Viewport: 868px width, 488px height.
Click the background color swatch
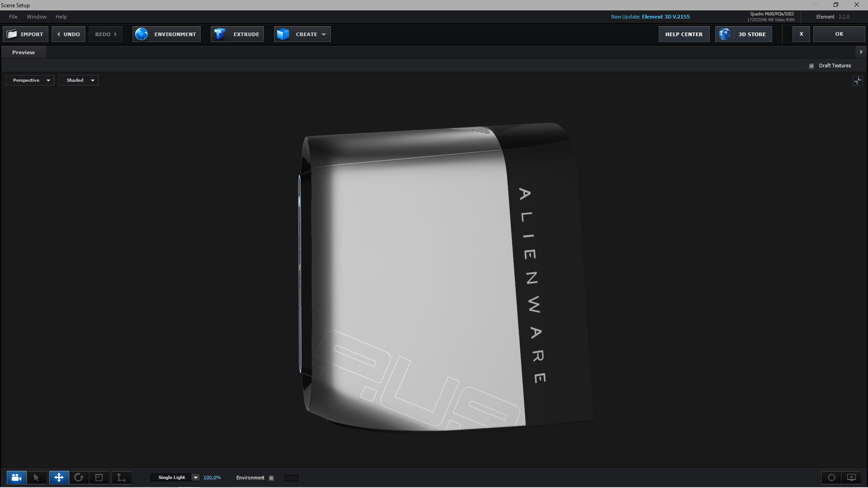pos(292,478)
